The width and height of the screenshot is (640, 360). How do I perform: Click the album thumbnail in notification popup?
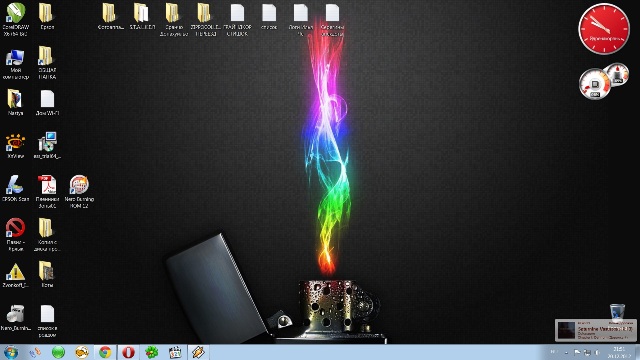click(567, 330)
